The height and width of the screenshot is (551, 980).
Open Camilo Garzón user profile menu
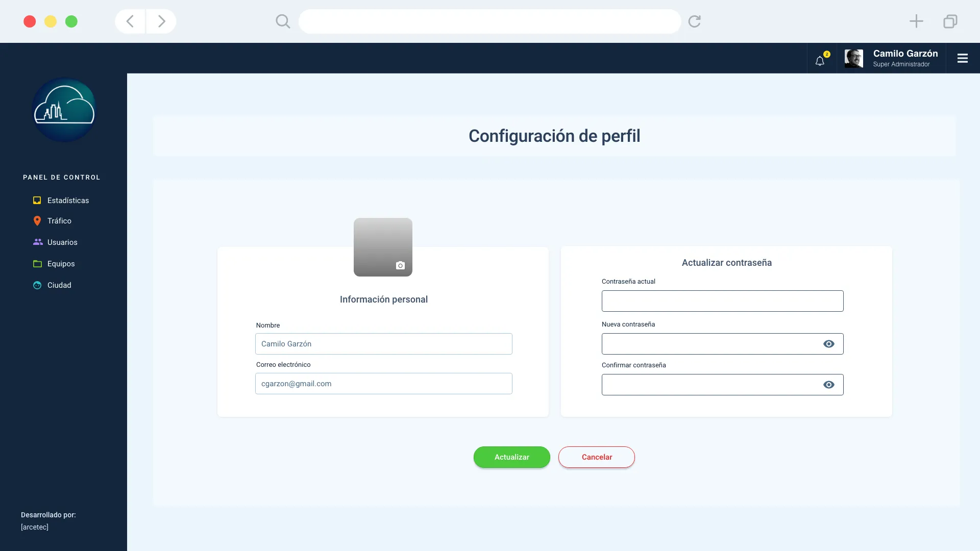coord(891,58)
